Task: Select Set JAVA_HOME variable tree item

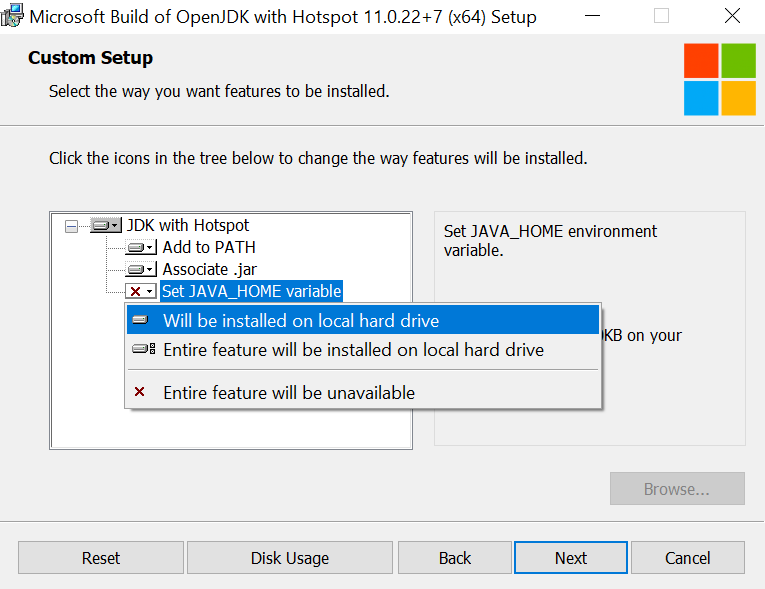Action: 252,291
